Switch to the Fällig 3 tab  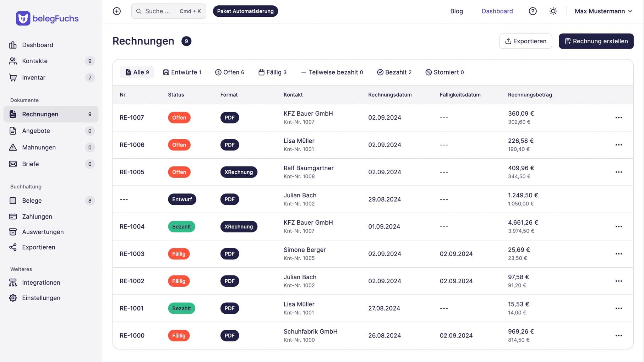[272, 72]
